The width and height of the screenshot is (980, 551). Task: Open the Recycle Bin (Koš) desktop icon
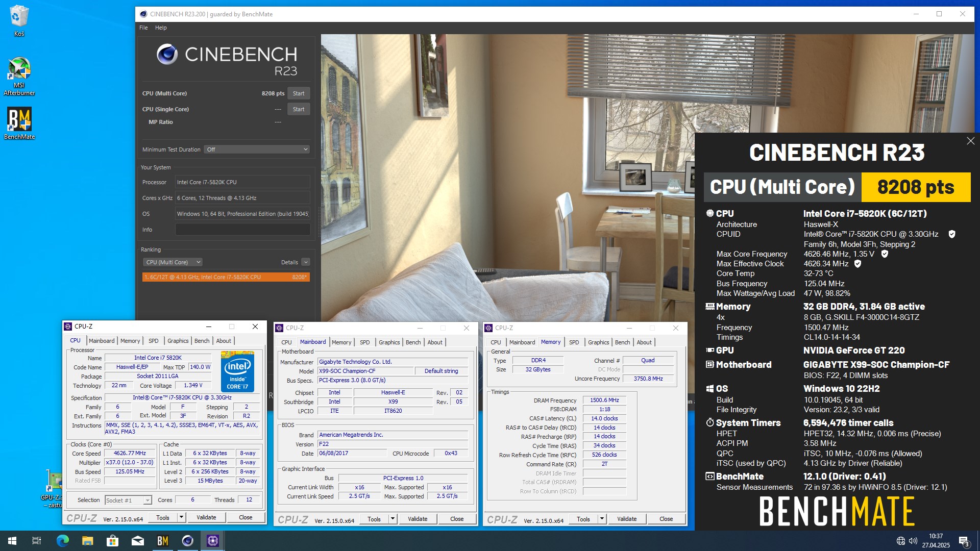click(x=19, y=20)
